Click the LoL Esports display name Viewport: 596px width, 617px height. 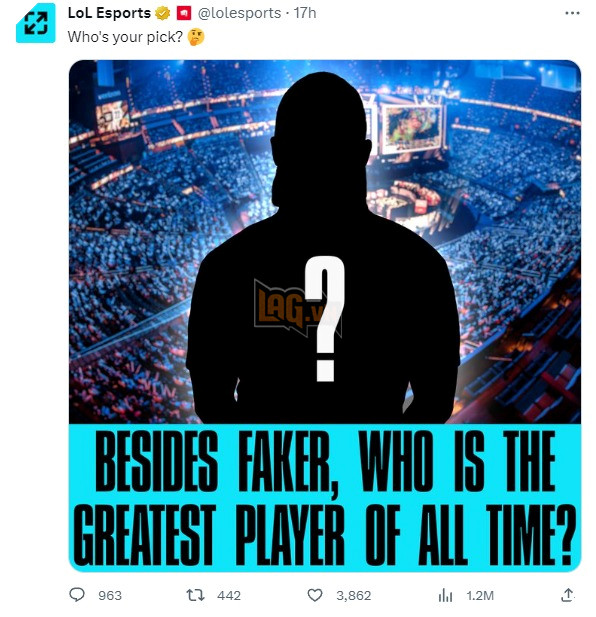pos(109,13)
